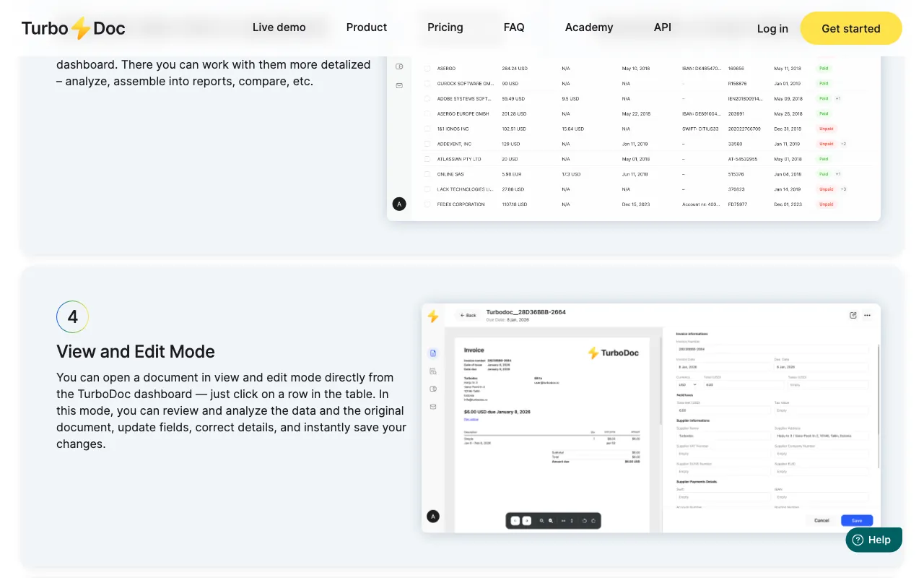Click the lightning logo in invoice view sidebar

pyautogui.click(x=433, y=316)
